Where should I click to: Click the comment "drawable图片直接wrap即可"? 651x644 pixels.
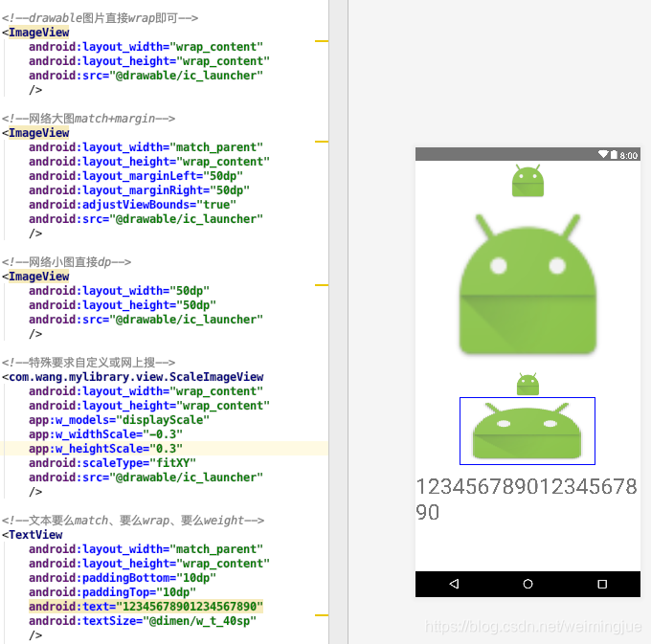pos(100,18)
